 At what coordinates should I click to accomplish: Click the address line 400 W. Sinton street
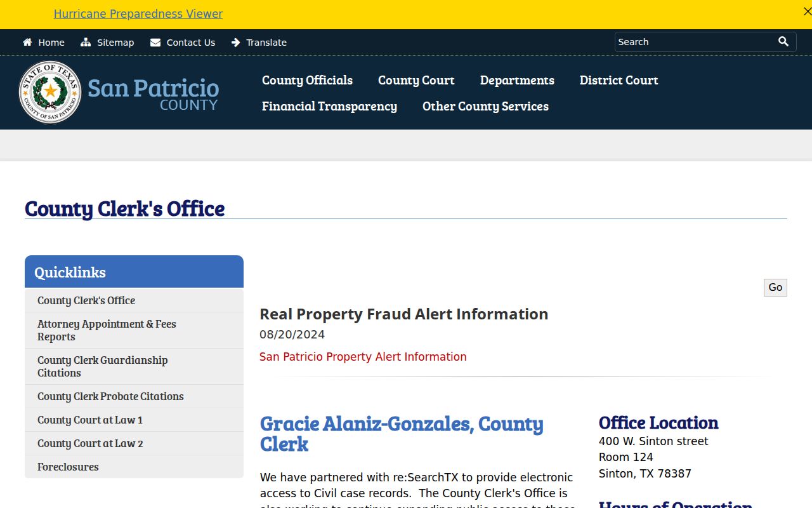(x=653, y=441)
